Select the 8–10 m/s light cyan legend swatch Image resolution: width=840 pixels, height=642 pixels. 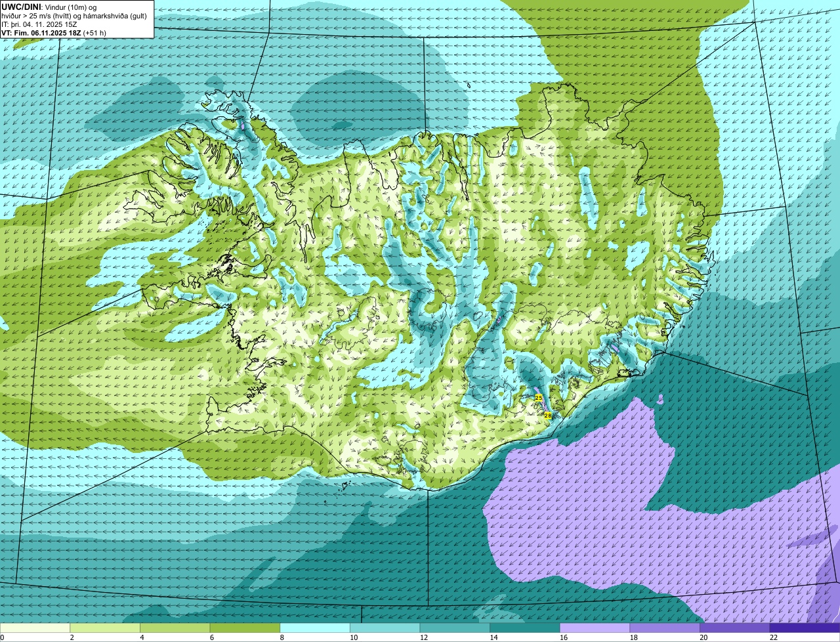point(315,628)
